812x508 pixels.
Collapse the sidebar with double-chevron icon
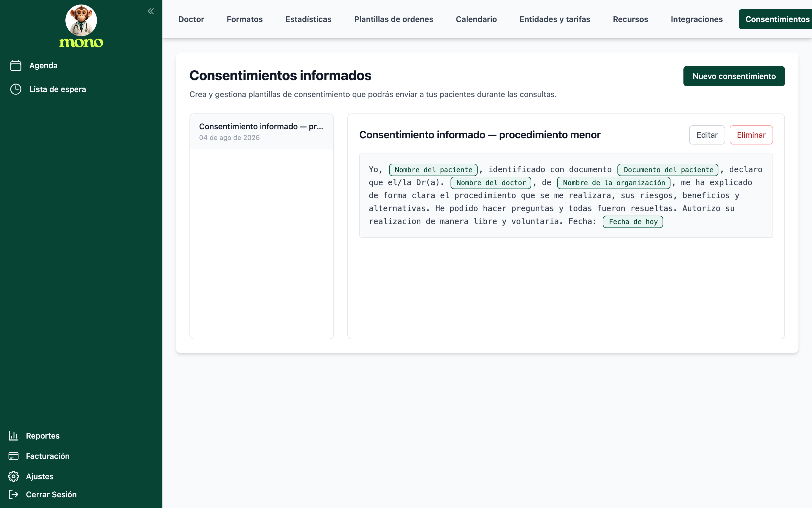coord(151,11)
